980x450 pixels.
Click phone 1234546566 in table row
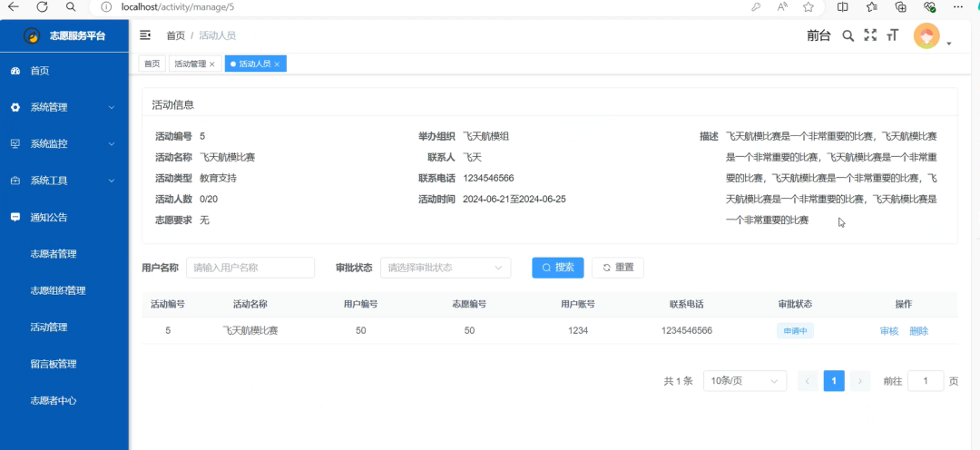coord(686,330)
